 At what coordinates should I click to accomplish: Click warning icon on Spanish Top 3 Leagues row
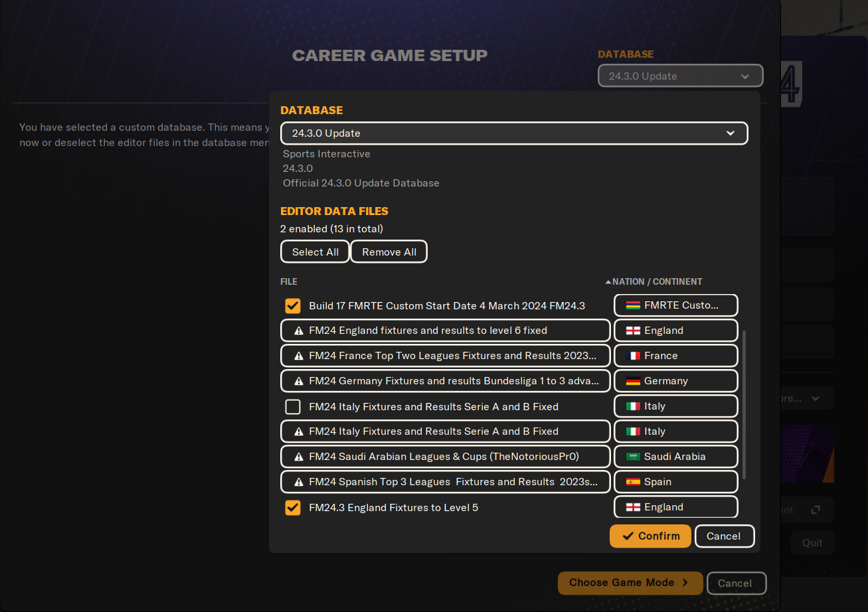point(299,482)
